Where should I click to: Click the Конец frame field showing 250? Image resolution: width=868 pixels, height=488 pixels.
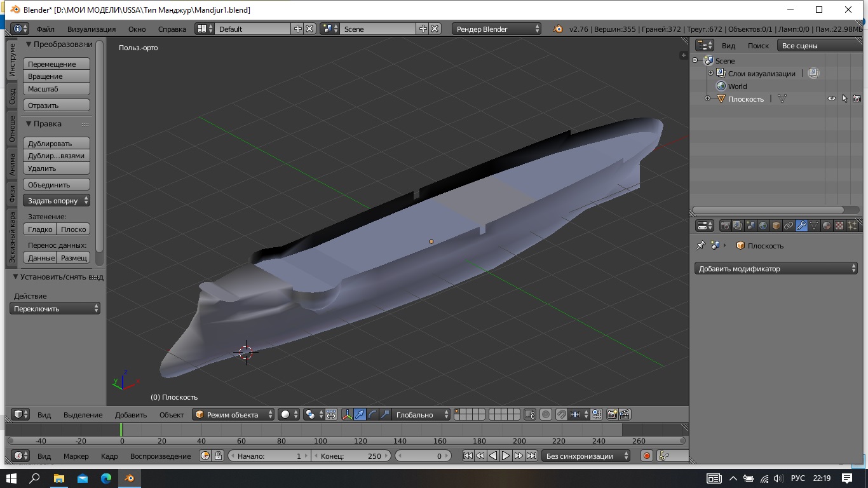(x=351, y=456)
